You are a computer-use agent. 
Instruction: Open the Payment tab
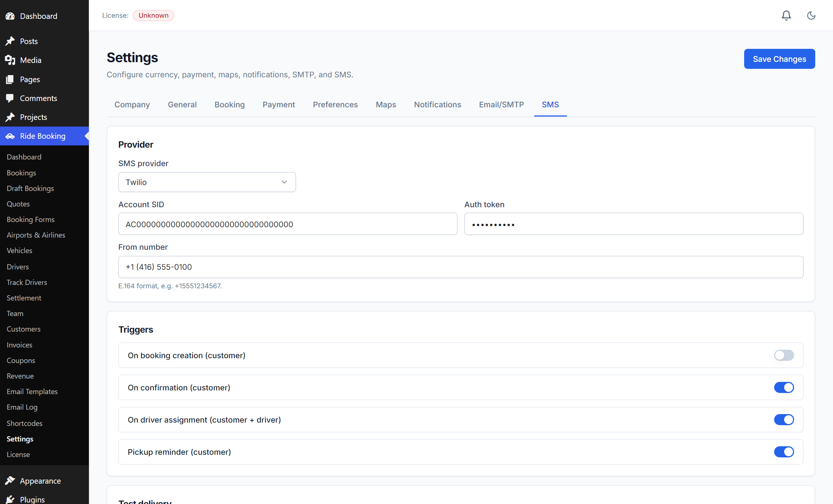click(279, 105)
